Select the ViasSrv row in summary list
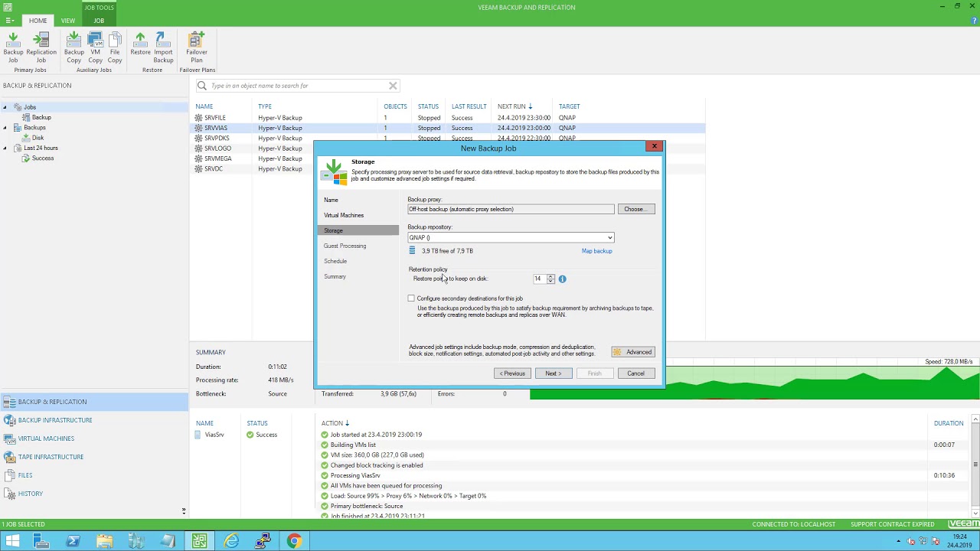Screen dimensions: 980x551 coord(214,435)
